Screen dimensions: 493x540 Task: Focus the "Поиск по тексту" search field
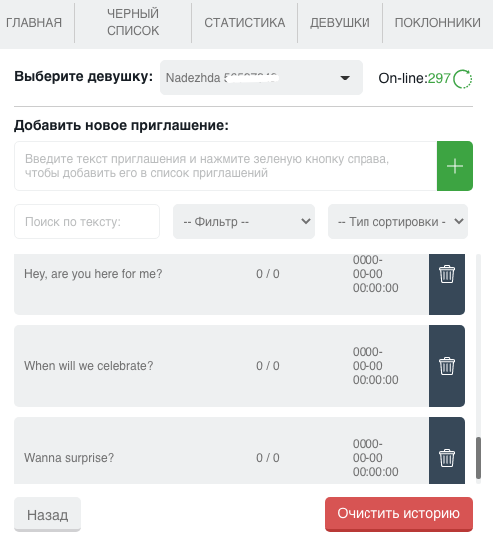(x=87, y=221)
